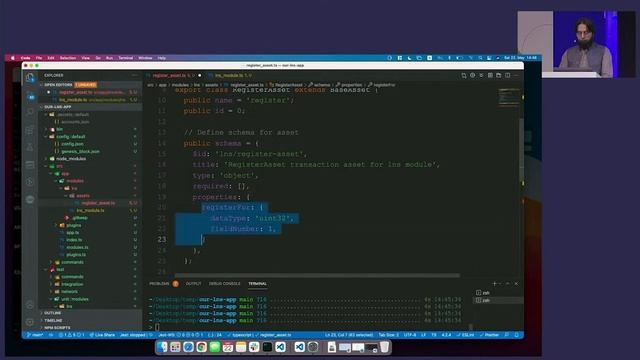Open config.json in explorer
Image resolution: width=640 pixels, height=360 pixels.
click(72, 144)
